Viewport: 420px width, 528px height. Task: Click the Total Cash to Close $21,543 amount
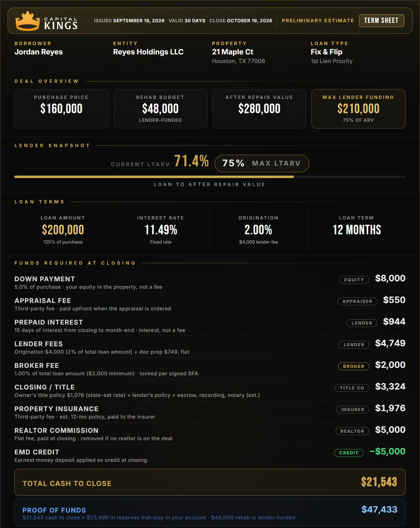pos(379,482)
